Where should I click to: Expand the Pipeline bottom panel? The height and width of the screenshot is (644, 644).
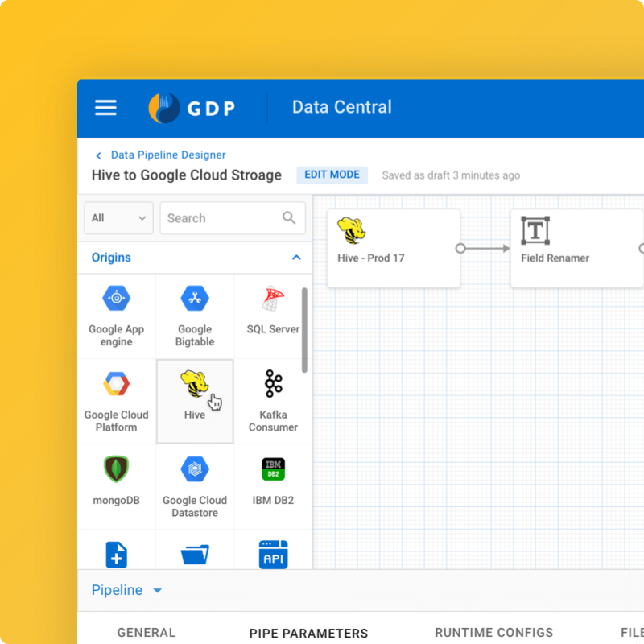point(126,590)
